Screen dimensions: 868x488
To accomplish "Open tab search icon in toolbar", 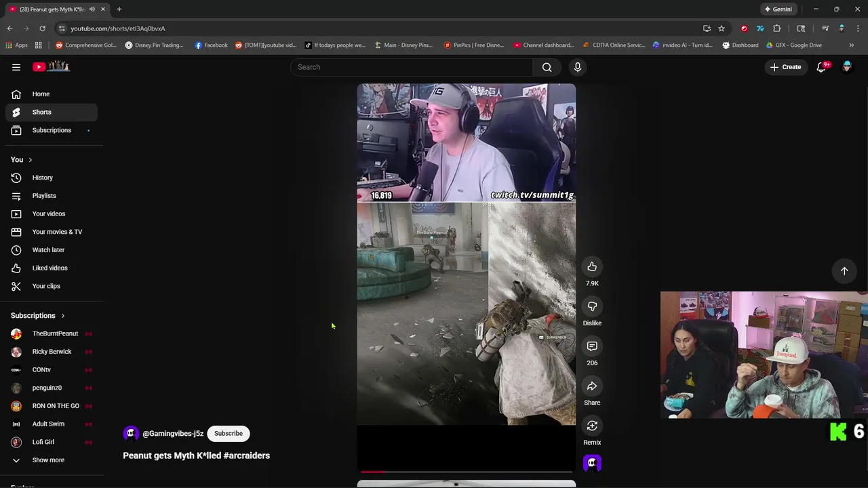I will click(801, 28).
